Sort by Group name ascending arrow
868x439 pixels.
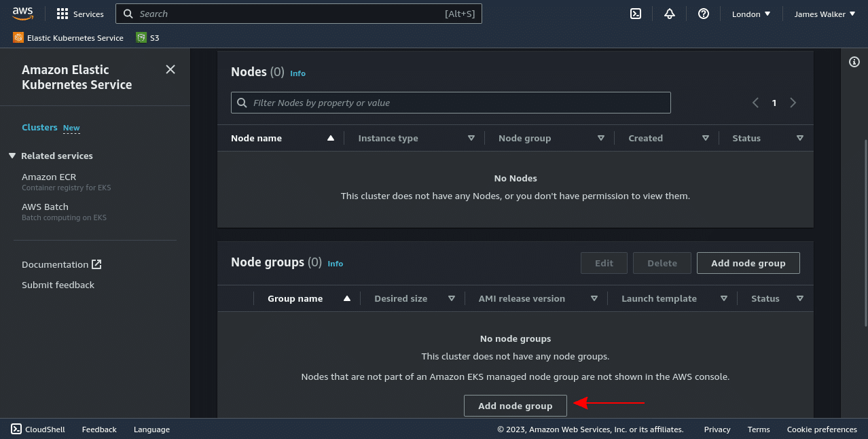(347, 298)
